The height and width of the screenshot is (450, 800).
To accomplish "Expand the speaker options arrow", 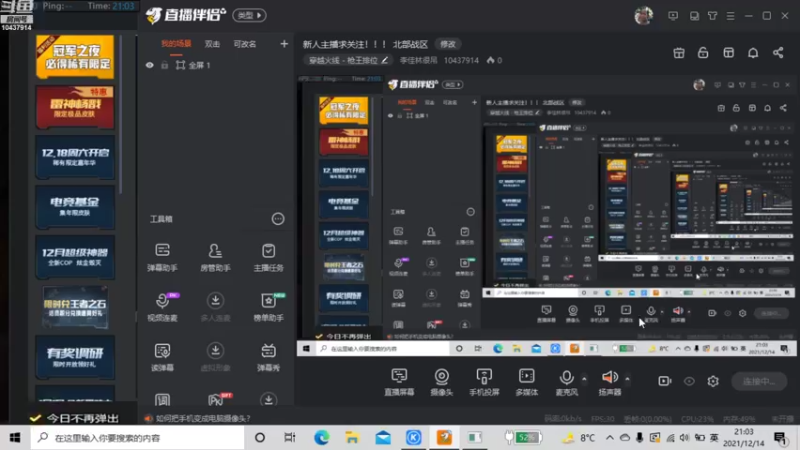I will tap(628, 379).
